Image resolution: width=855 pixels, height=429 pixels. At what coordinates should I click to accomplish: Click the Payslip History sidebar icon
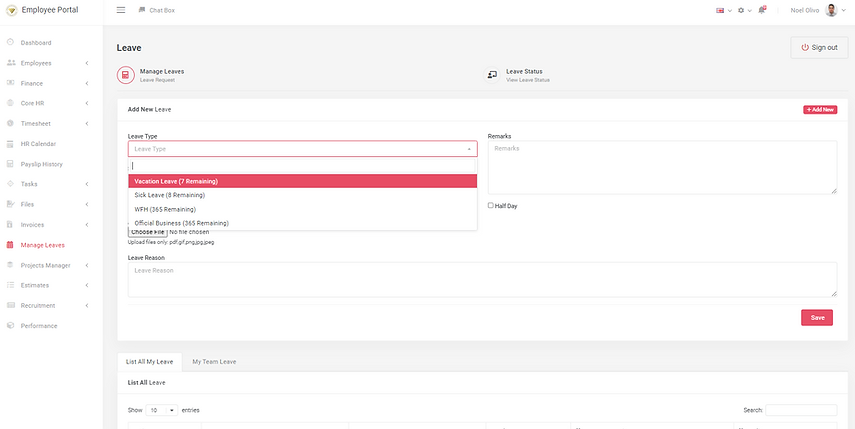point(10,164)
